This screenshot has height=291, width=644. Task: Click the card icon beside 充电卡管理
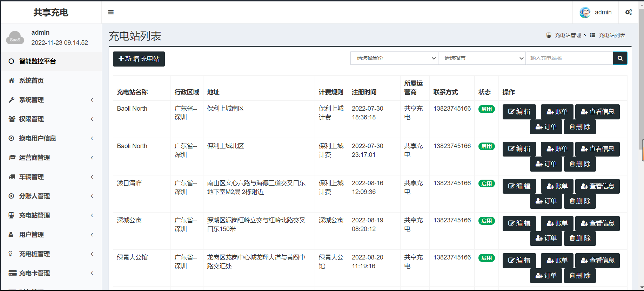click(x=13, y=273)
